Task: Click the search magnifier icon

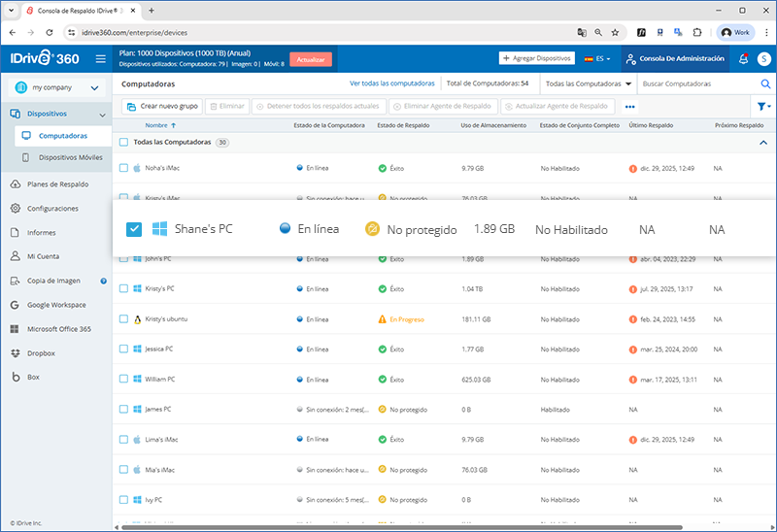Action: (764, 84)
